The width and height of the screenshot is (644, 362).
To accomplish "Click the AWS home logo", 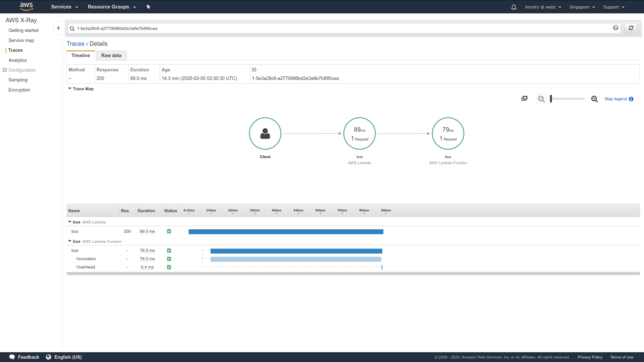I will tap(26, 7).
